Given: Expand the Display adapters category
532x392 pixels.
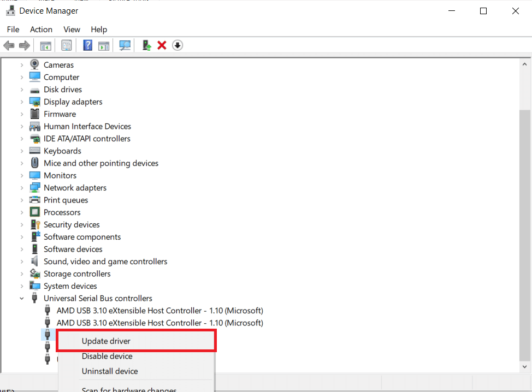Looking at the screenshot, I should [22, 102].
